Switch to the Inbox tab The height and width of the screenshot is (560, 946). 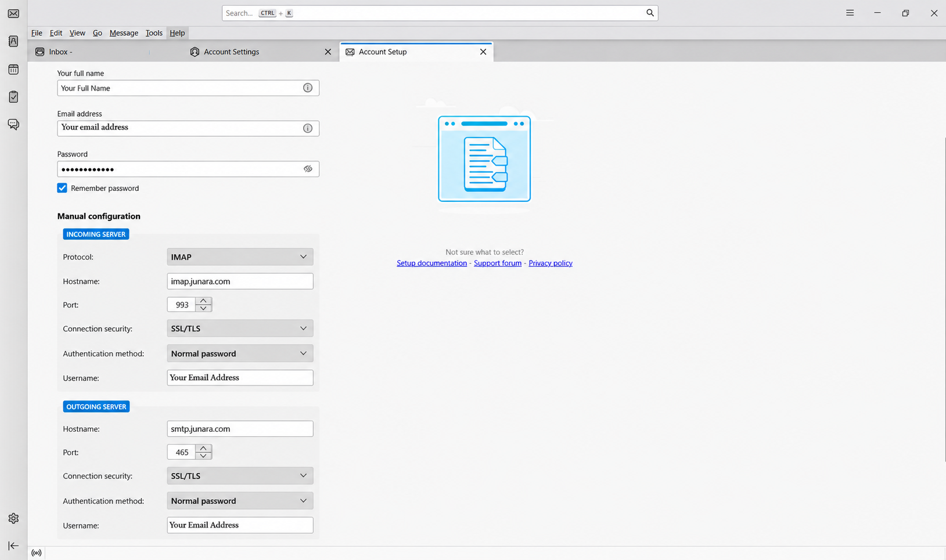click(x=87, y=52)
